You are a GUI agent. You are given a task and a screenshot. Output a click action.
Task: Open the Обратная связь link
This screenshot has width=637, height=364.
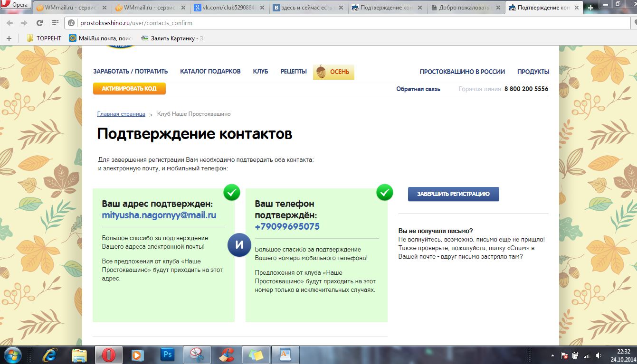tap(418, 89)
